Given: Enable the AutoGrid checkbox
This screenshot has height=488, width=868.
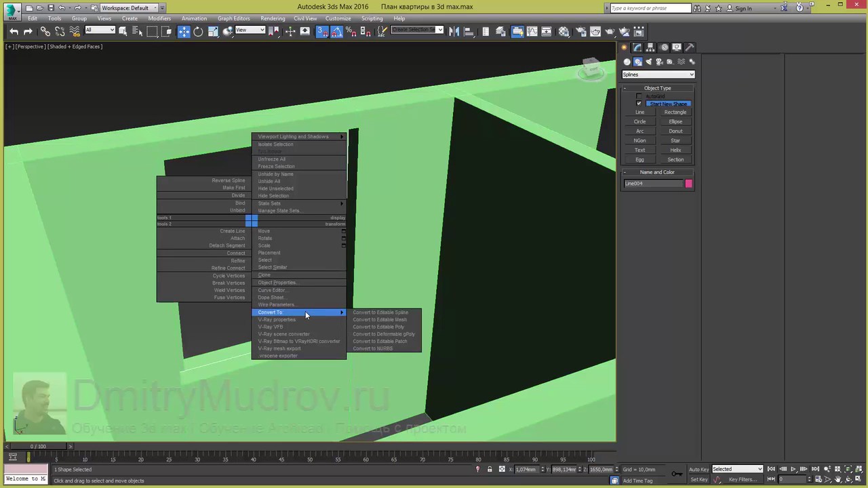Looking at the screenshot, I should [639, 97].
